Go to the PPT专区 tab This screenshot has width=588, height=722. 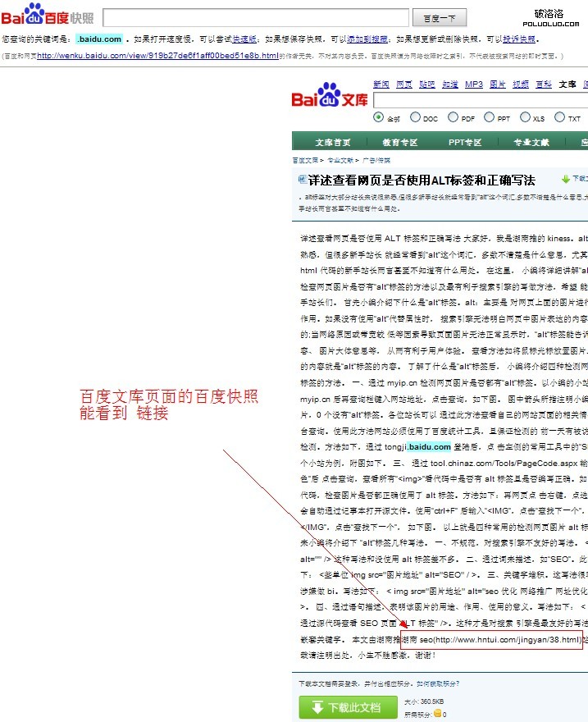465,142
